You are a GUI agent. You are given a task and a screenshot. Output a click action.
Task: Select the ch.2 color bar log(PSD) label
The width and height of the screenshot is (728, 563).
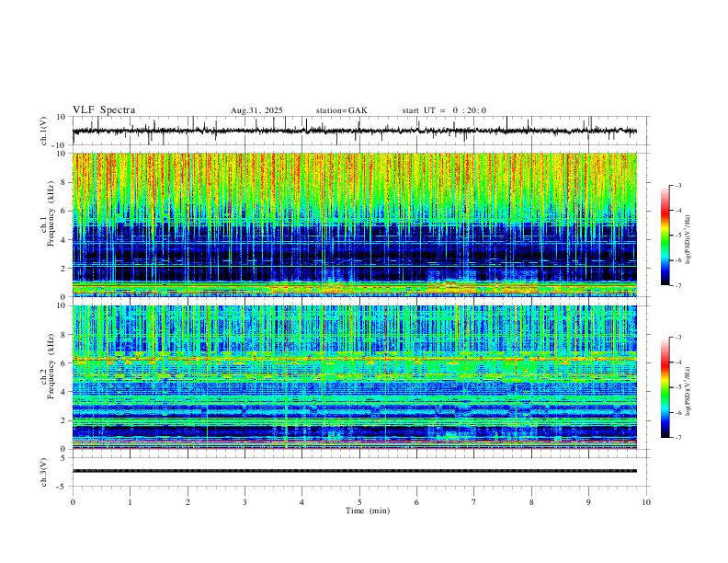[688, 392]
